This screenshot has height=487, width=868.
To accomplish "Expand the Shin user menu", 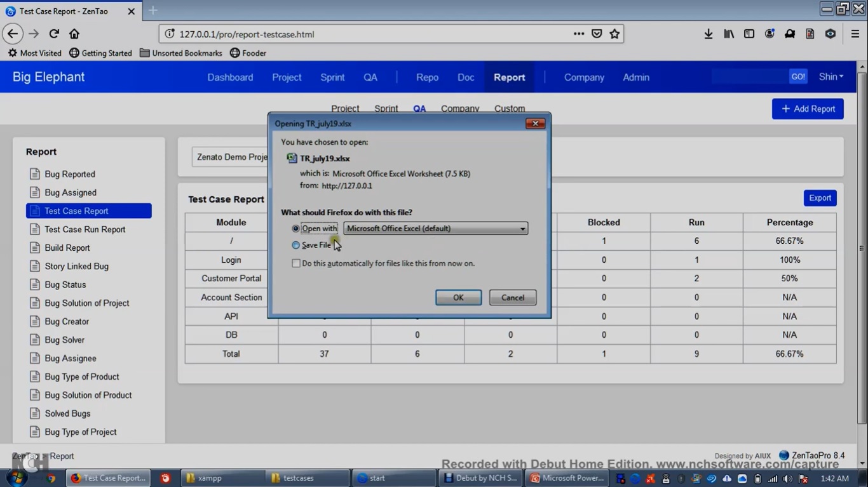I will point(831,77).
